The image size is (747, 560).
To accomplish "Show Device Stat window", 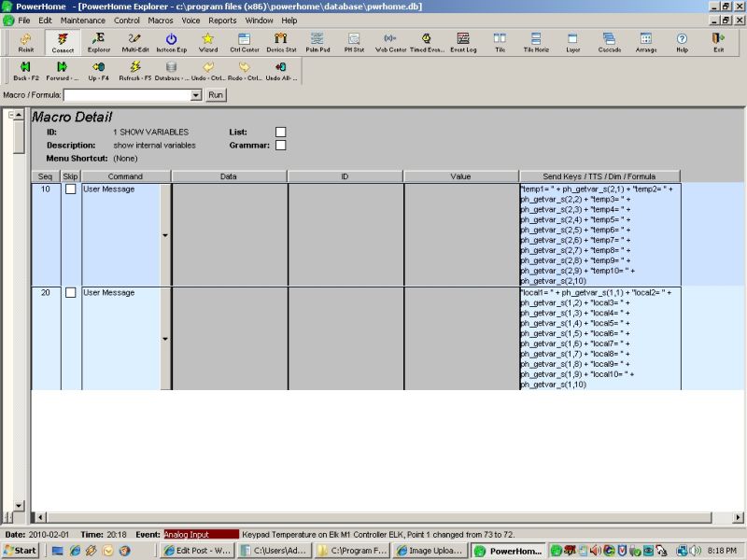I will click(281, 42).
